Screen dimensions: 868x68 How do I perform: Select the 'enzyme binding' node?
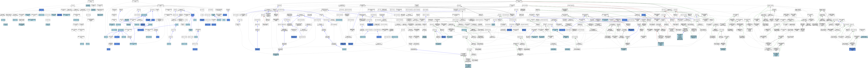(48, 15)
